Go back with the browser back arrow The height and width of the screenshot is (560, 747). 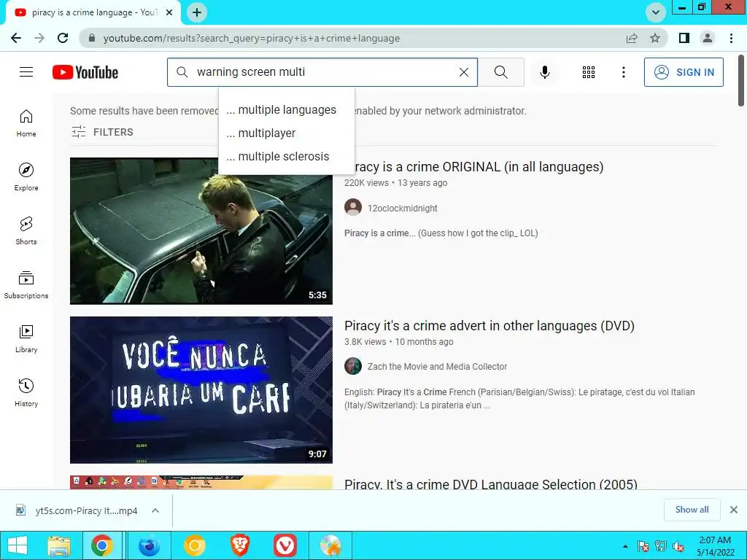pos(16,38)
